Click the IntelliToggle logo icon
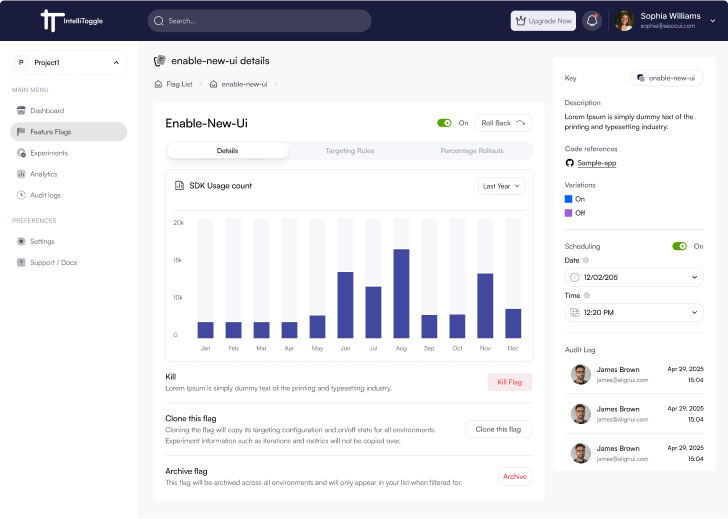The image size is (728, 519). click(51, 20)
